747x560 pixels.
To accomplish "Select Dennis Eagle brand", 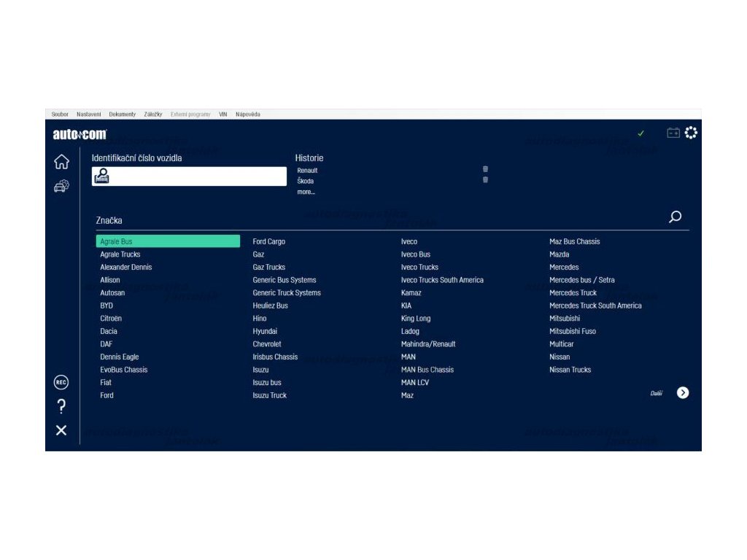I will [x=120, y=357].
